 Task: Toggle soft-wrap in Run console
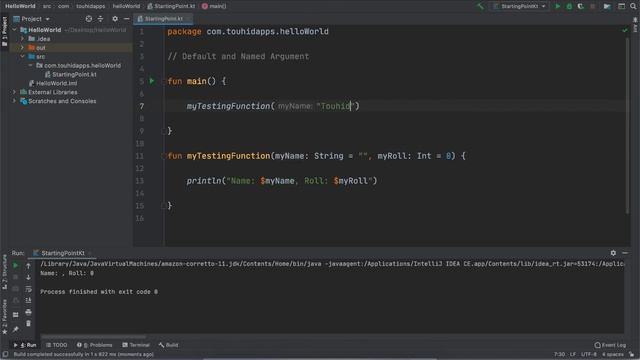point(28,289)
